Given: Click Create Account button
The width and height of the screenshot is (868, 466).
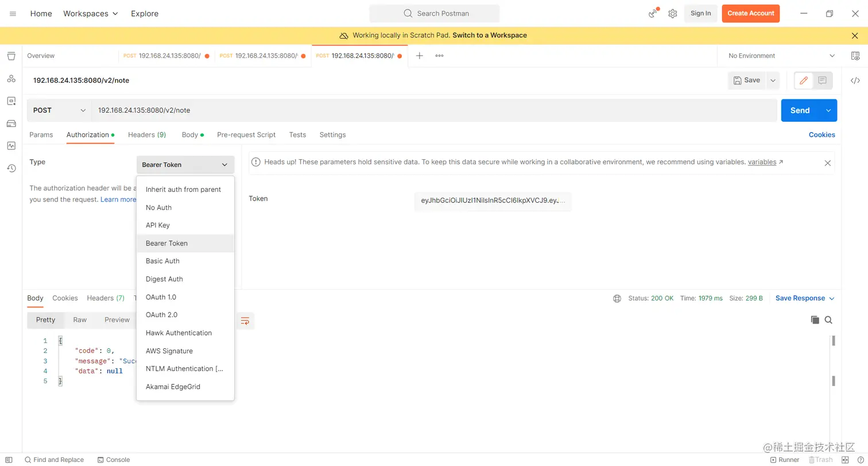Looking at the screenshot, I should point(750,13).
